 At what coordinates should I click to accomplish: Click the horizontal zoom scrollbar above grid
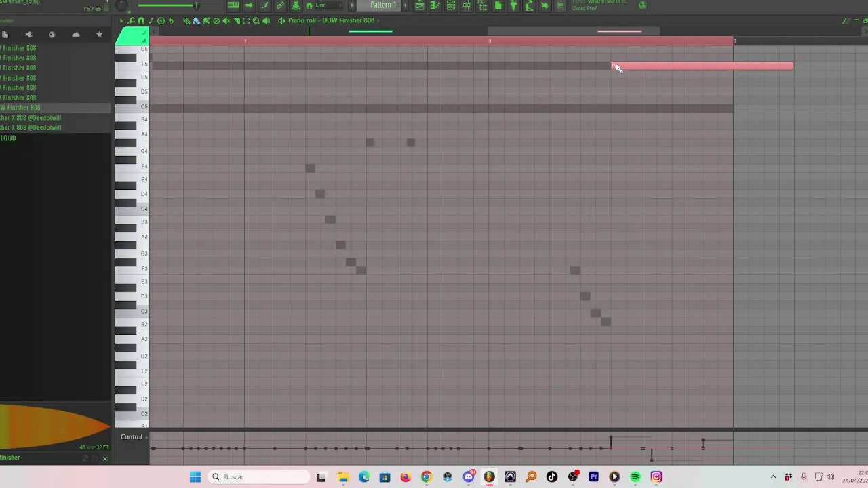573,31
